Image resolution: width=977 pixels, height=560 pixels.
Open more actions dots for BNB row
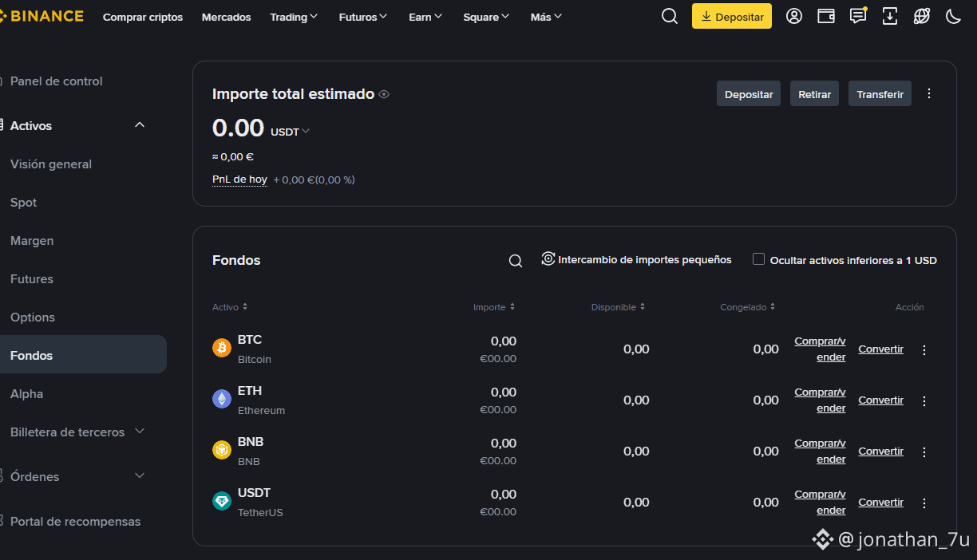tap(924, 452)
